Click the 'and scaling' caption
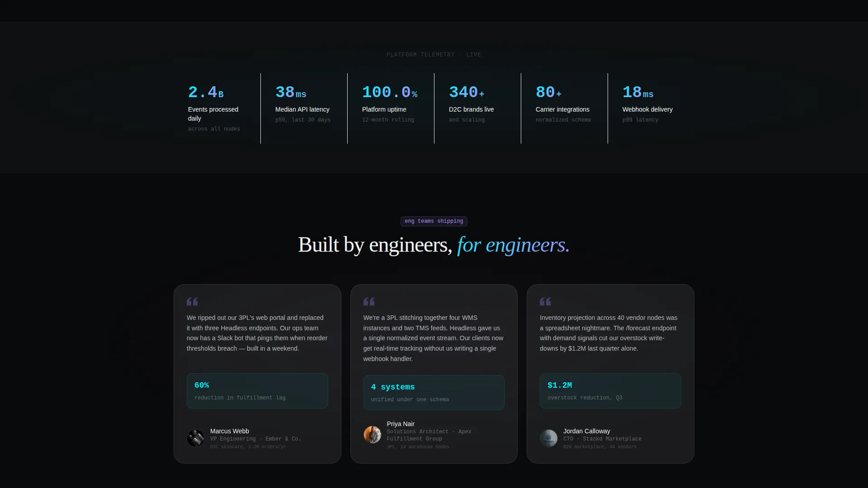This screenshot has height=488, width=868. coord(467,120)
